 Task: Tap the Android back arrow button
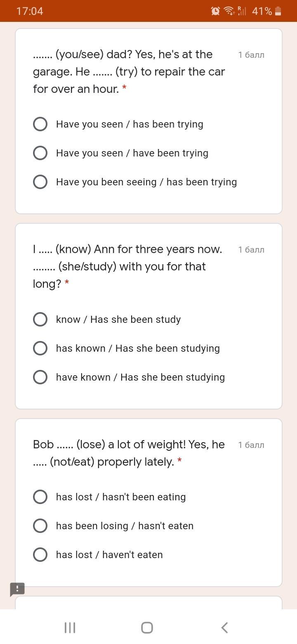click(x=224, y=628)
